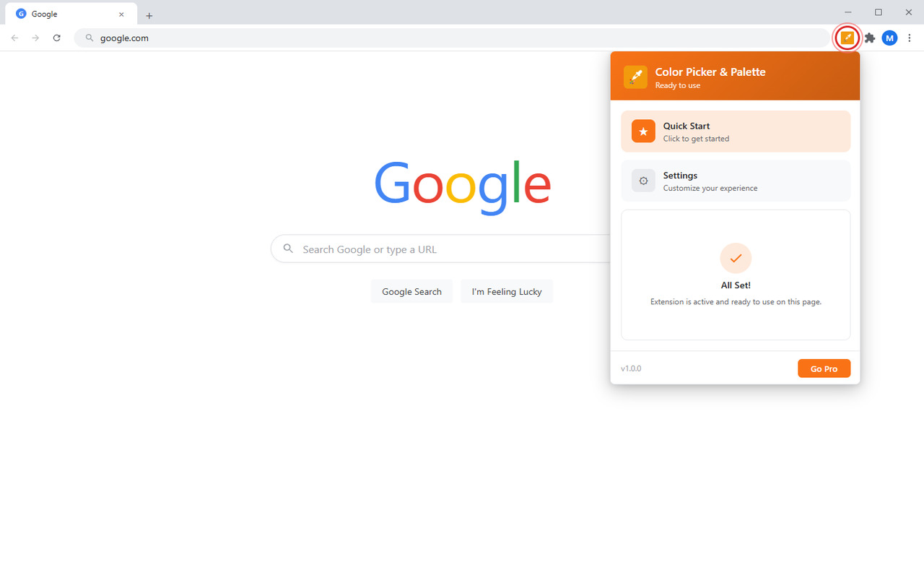Screen dimensions: 924x578
Task: Click the eyedropper icon in popup header
Action: pos(635,77)
